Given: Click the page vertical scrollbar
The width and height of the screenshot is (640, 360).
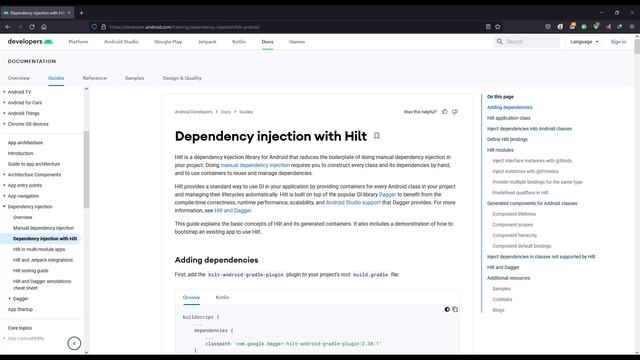Looking at the screenshot, I should pyautogui.click(x=637, y=46).
